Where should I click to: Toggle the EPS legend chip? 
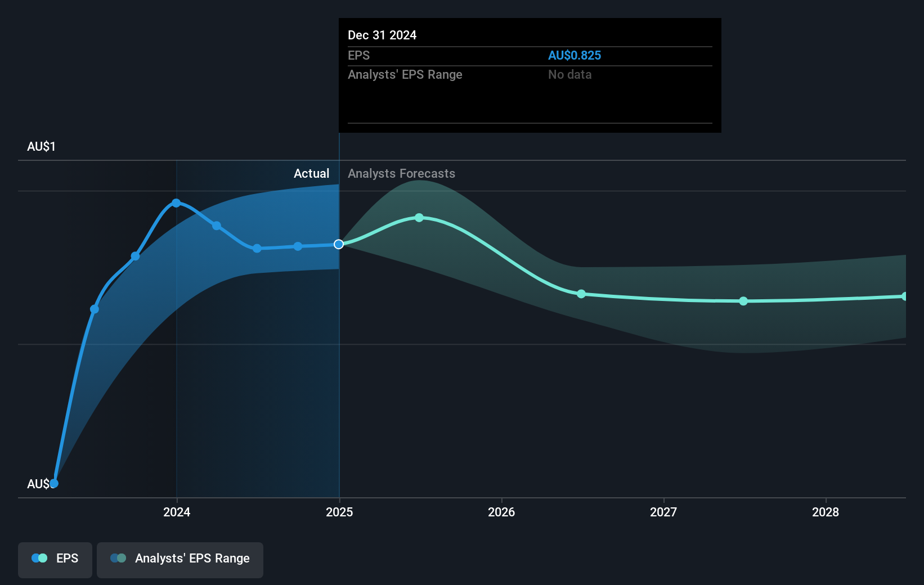[55, 560]
